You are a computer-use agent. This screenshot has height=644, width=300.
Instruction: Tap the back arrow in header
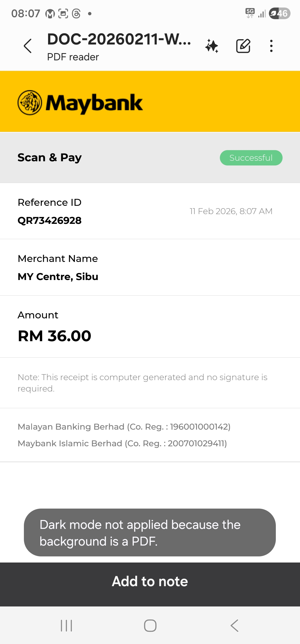coord(28,46)
